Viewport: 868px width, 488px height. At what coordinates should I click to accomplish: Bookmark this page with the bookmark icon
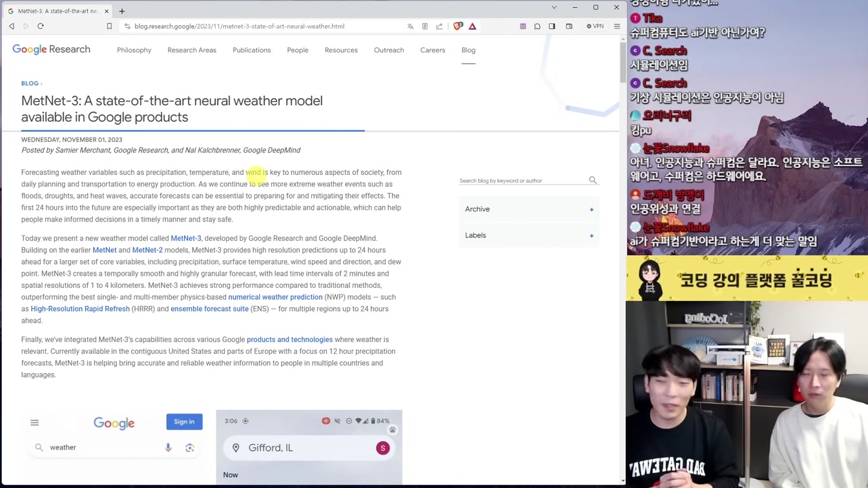tap(109, 26)
